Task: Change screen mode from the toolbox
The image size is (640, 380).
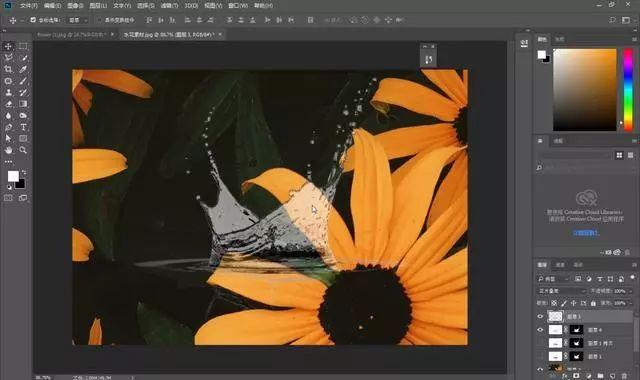Action: tap(23, 198)
